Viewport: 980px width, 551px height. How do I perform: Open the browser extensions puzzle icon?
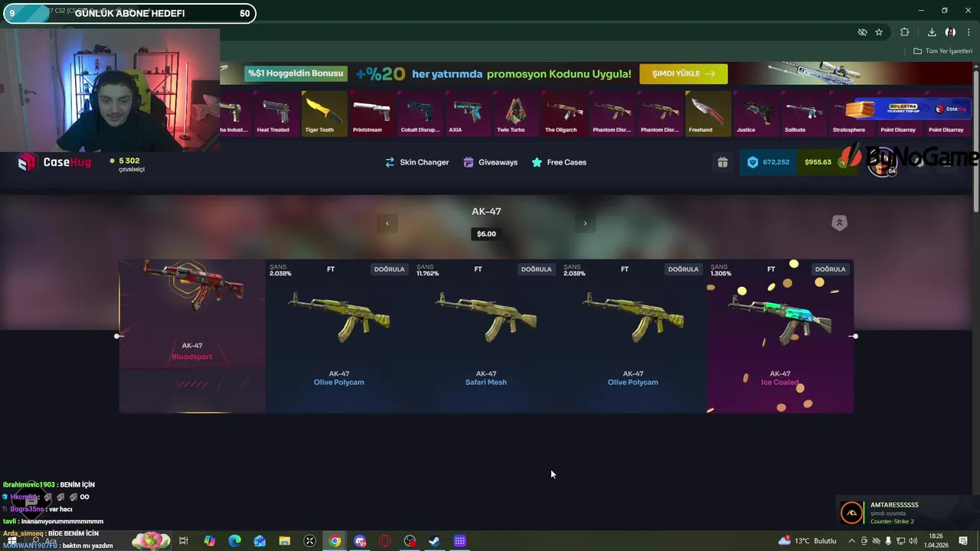click(905, 32)
